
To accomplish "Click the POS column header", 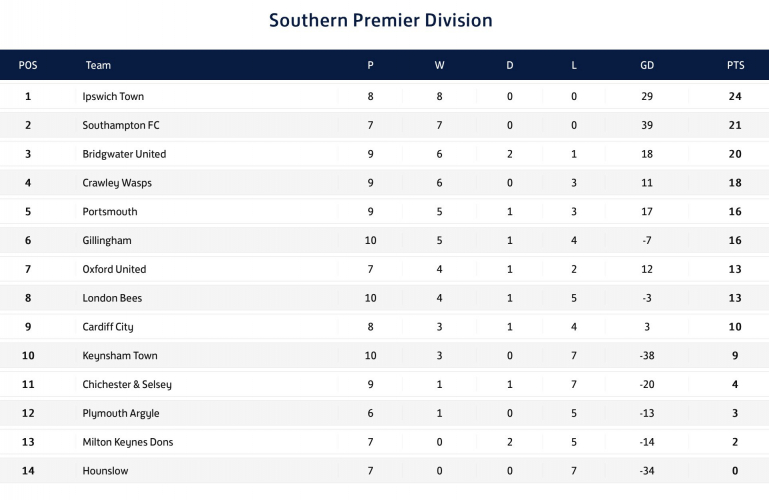I will pos(28,65).
